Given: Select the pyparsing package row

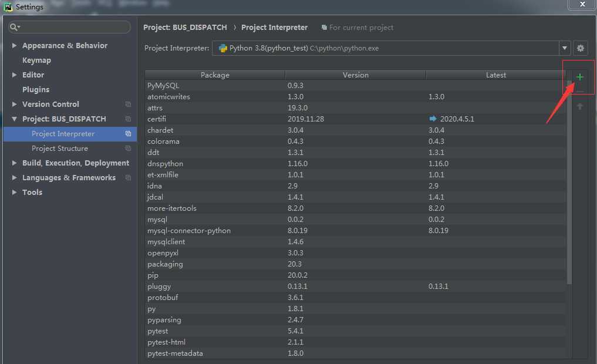Looking at the screenshot, I should click(355, 320).
